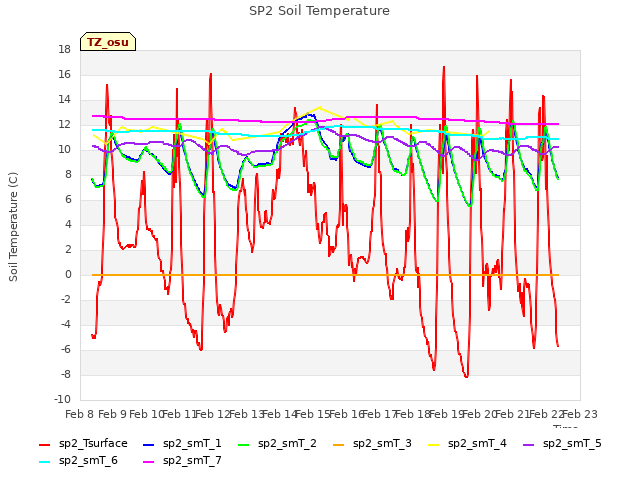Click the Feb 9 x-axis tick label

(113, 414)
